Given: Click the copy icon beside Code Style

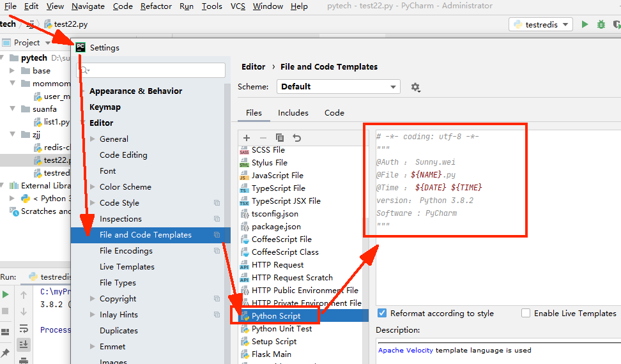Looking at the screenshot, I should [217, 202].
